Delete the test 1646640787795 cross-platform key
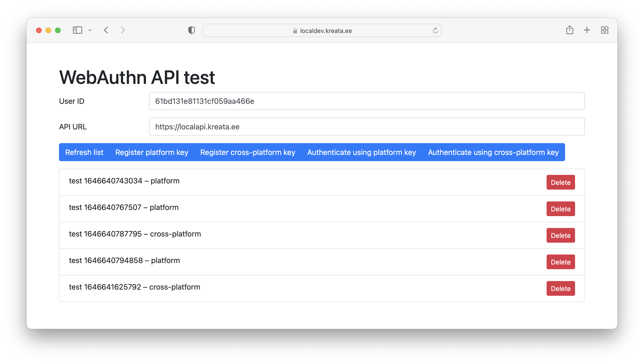The width and height of the screenshot is (644, 364). pos(561,235)
